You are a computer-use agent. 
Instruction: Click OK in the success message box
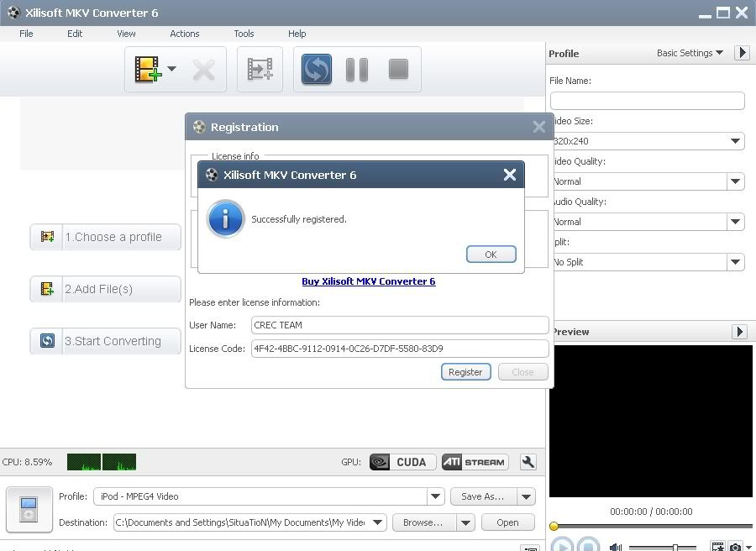[x=491, y=255]
